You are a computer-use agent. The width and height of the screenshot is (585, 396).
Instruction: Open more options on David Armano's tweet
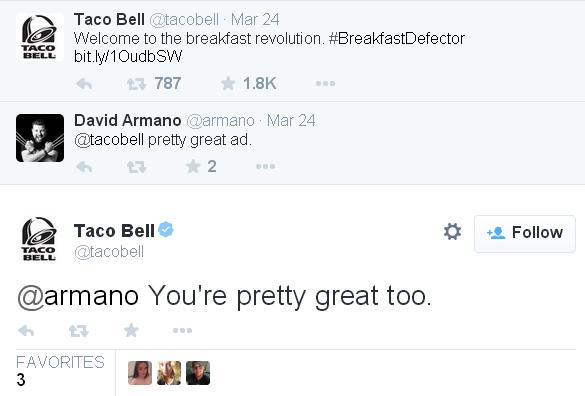pos(266,166)
